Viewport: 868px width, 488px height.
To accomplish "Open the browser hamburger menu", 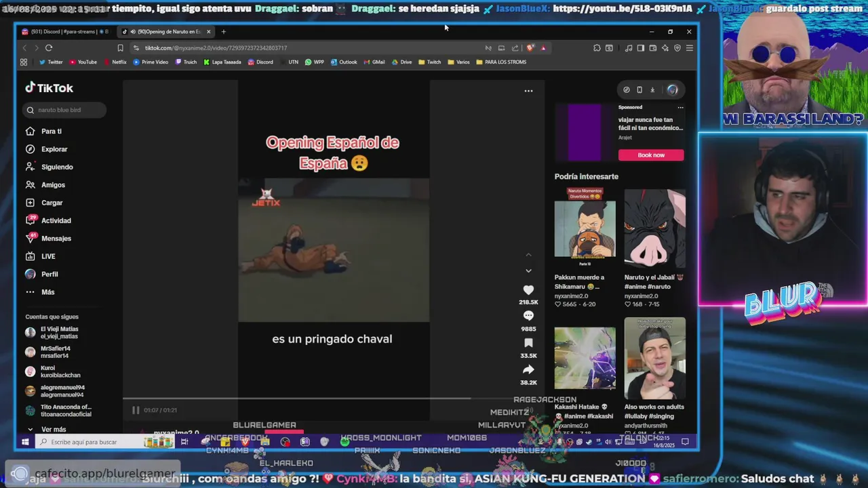I will (689, 47).
